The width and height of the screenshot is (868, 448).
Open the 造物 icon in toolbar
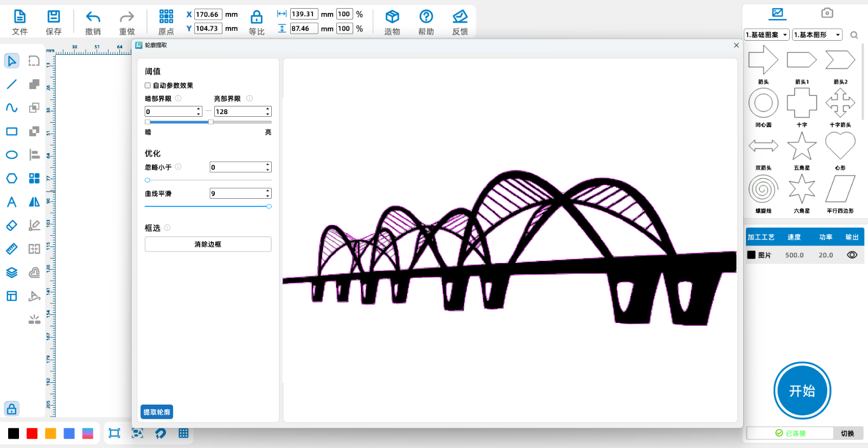pos(392,17)
